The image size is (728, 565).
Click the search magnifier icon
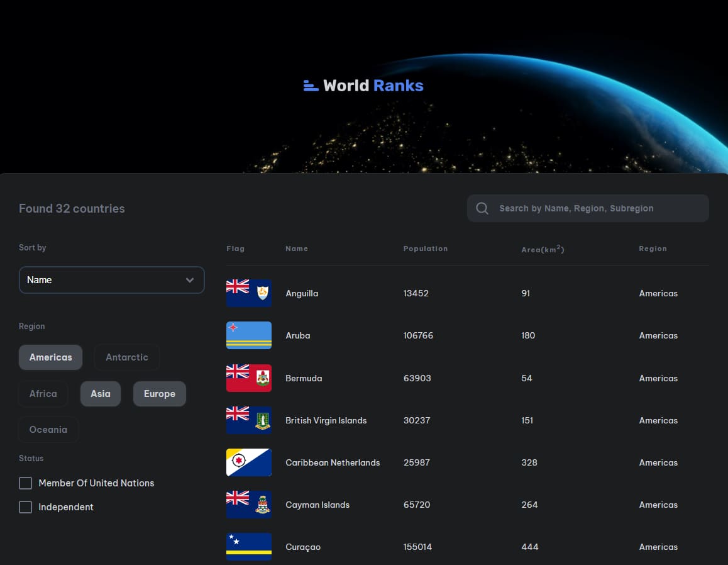tap(482, 208)
